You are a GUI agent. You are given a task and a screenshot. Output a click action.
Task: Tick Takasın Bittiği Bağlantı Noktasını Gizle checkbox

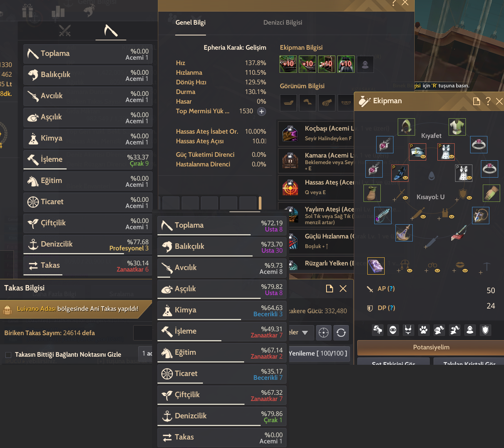[8, 355]
